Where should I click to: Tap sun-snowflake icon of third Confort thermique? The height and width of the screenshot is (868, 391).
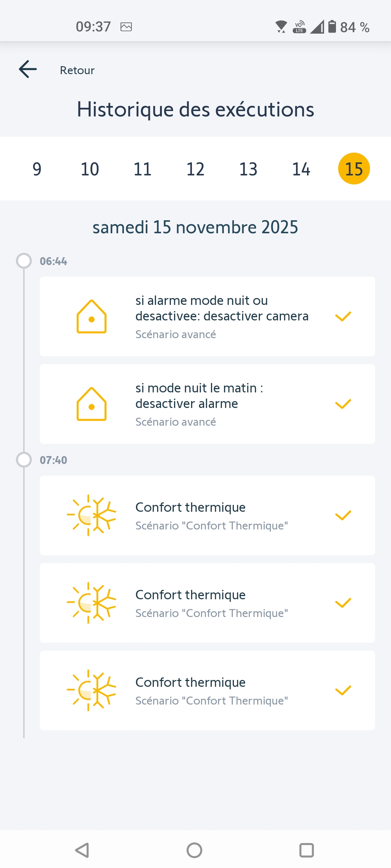pos(92,690)
